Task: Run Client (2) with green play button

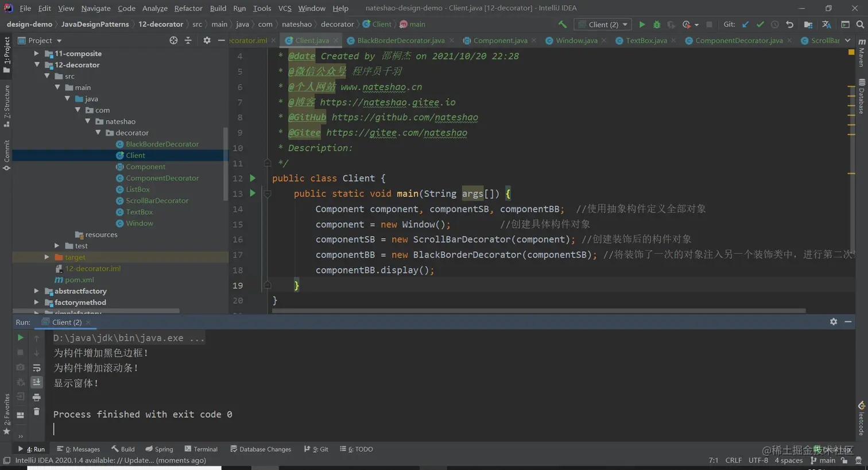Action: coord(642,24)
